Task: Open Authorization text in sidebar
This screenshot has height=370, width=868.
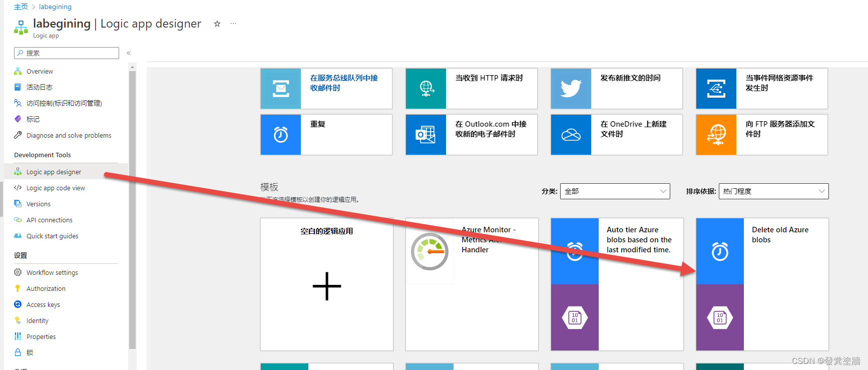Action: point(46,288)
